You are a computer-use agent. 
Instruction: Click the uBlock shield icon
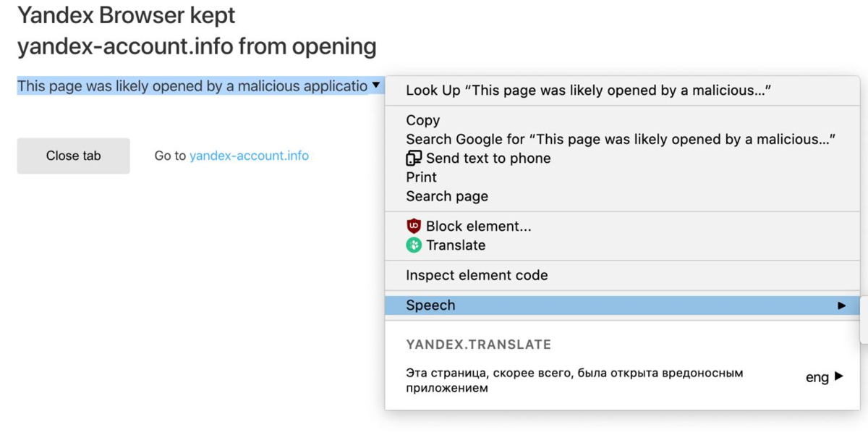pos(414,226)
